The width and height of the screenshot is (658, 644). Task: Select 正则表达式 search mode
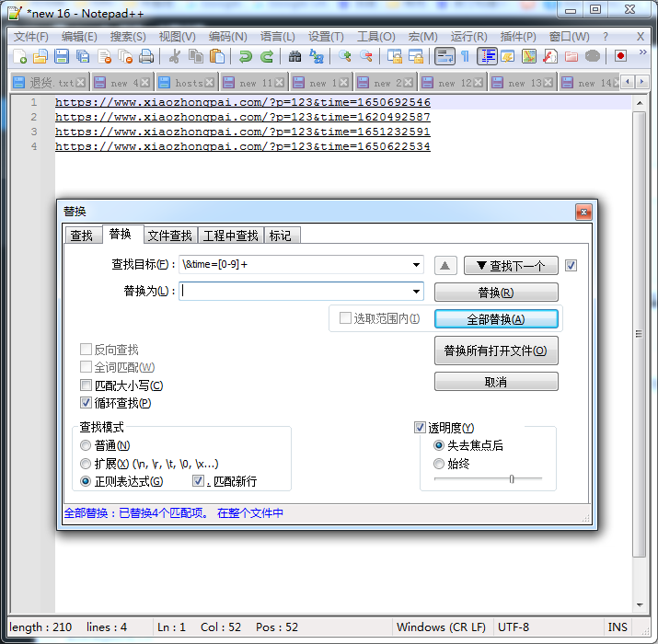tap(86, 481)
